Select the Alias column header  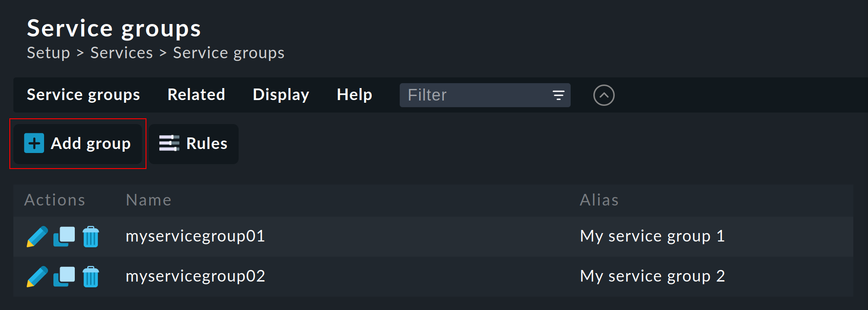599,200
